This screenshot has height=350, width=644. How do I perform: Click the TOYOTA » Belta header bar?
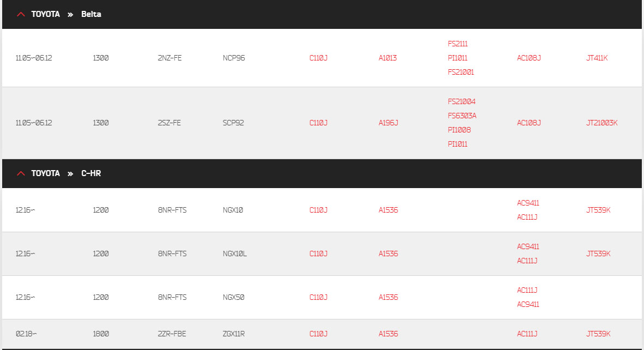point(322,14)
